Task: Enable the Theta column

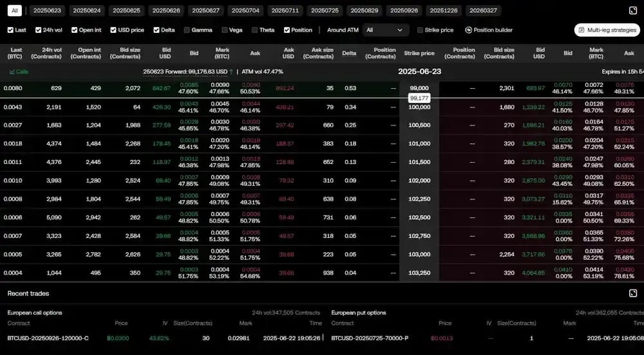Action: [254, 30]
